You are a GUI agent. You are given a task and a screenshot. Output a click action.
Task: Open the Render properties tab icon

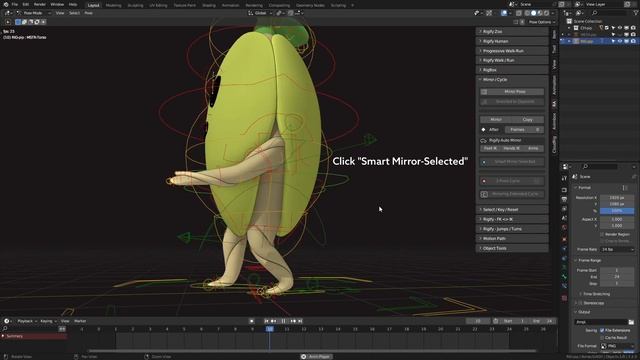click(x=564, y=190)
